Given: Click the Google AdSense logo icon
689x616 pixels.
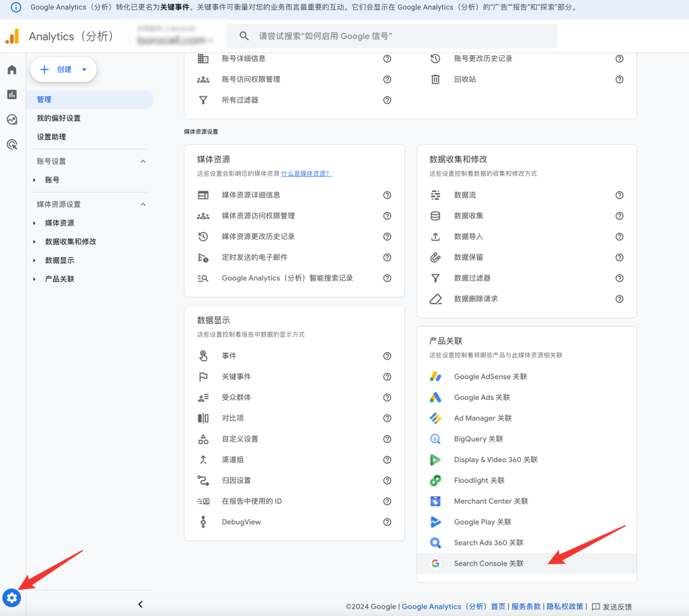Looking at the screenshot, I should click(435, 376).
